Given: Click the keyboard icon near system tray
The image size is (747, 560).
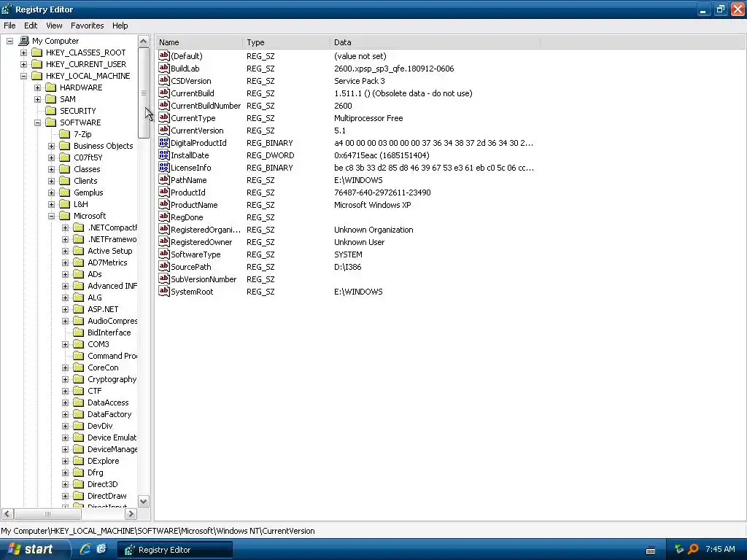Looking at the screenshot, I should (651, 550).
